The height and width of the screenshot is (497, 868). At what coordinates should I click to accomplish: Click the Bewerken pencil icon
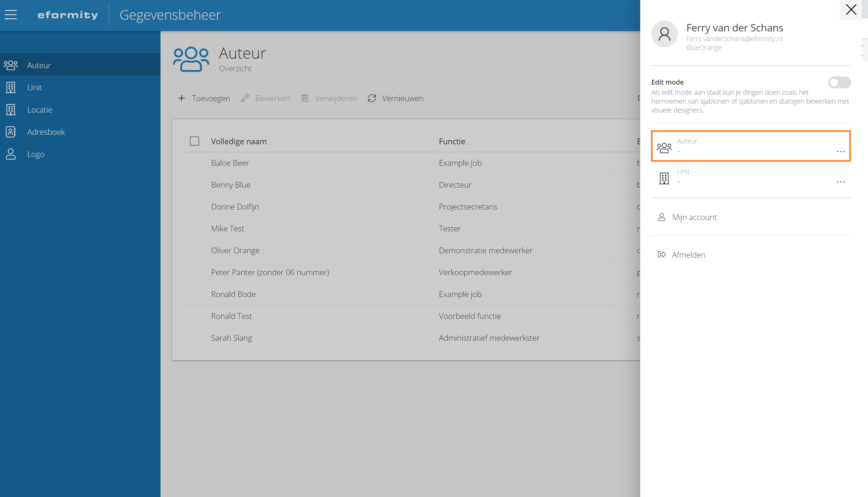(x=245, y=98)
